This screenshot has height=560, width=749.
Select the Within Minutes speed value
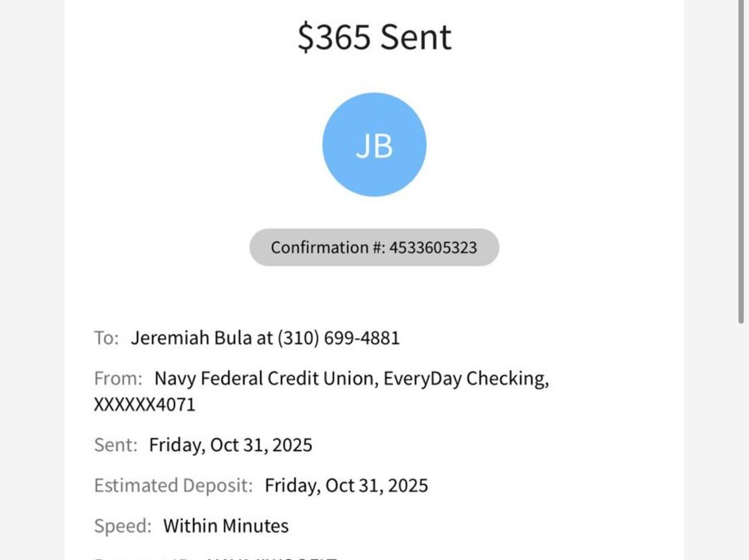(x=225, y=526)
